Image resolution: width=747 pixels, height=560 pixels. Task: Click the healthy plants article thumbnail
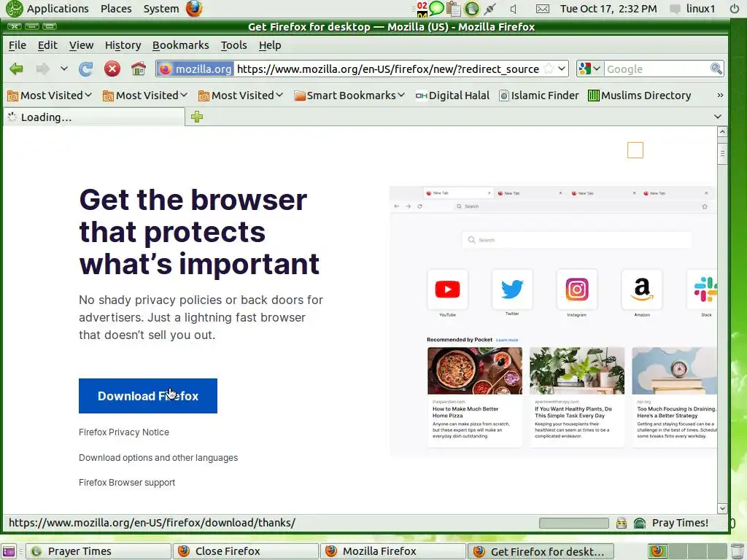point(577,371)
